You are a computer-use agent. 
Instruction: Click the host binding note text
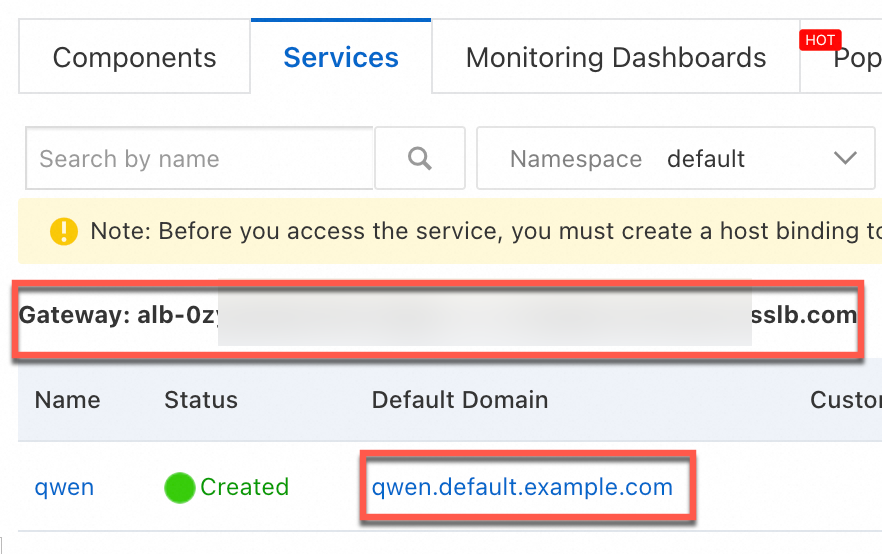486,231
